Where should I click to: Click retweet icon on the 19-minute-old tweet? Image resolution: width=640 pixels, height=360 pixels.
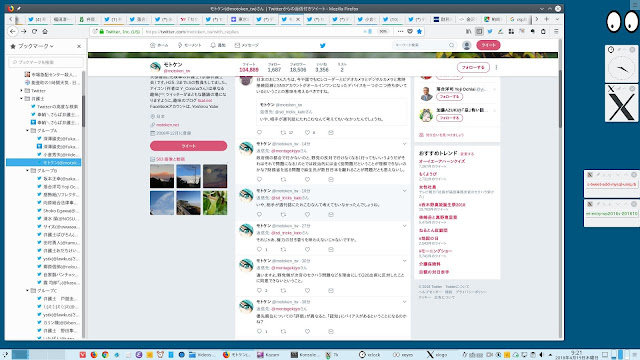point(283,214)
